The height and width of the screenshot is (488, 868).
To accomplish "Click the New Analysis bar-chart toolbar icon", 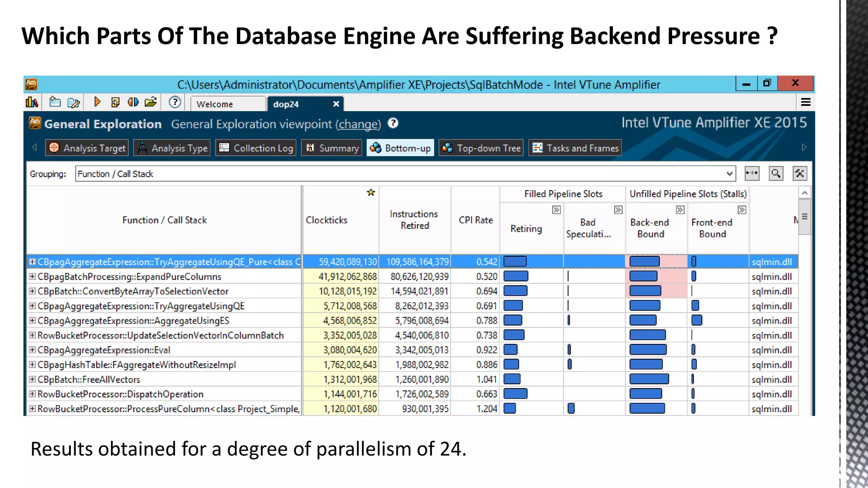I will (32, 102).
